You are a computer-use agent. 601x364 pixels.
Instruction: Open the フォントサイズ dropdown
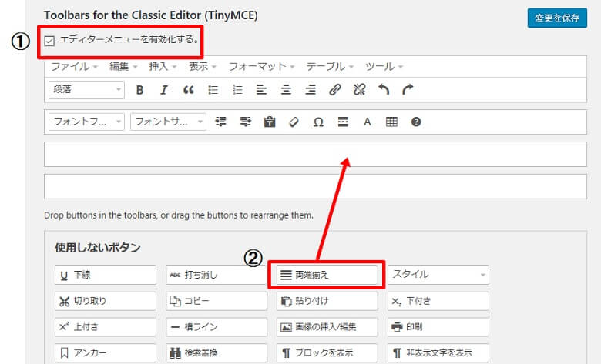click(x=168, y=122)
